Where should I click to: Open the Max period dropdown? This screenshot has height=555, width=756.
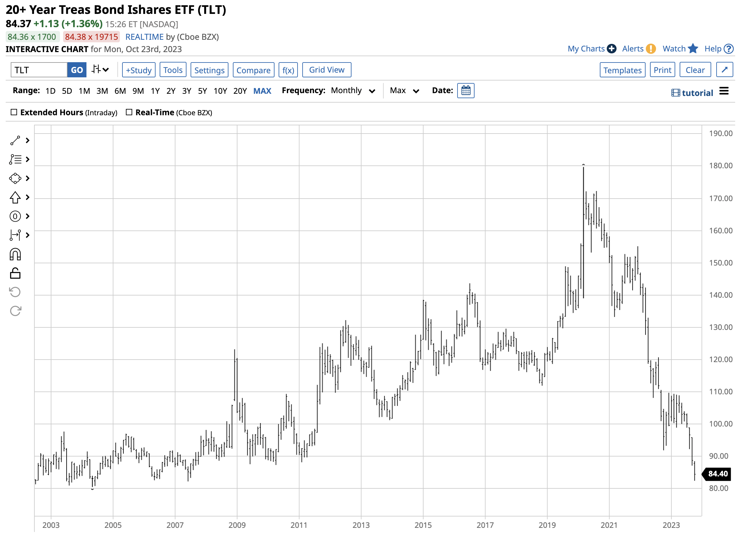404,91
